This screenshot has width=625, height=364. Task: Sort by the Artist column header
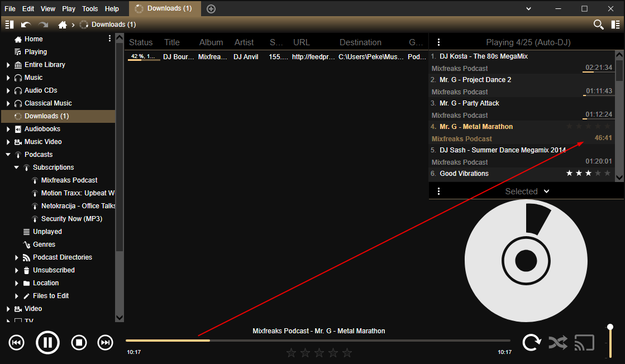tap(244, 42)
